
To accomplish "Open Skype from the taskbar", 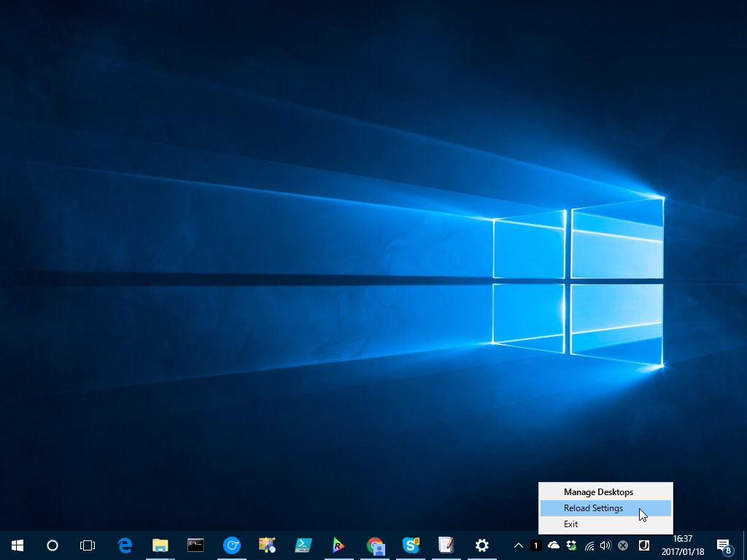I will pos(410,545).
